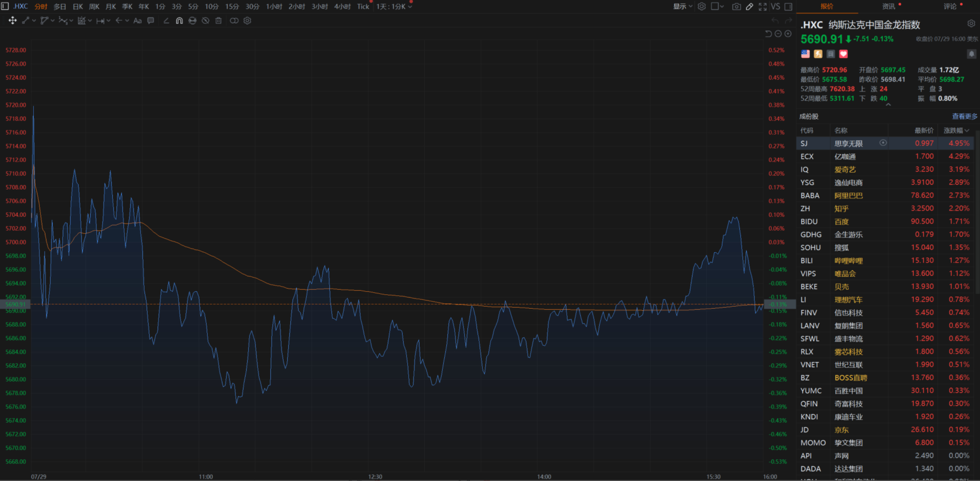Reset chart zoom with the reset arrow
The image size is (980, 481).
tap(768, 34)
